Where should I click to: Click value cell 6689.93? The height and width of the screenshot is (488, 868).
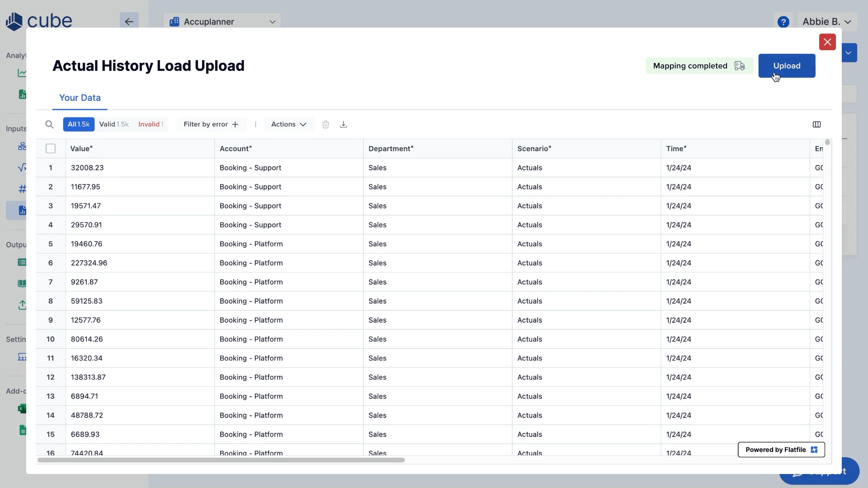140,434
